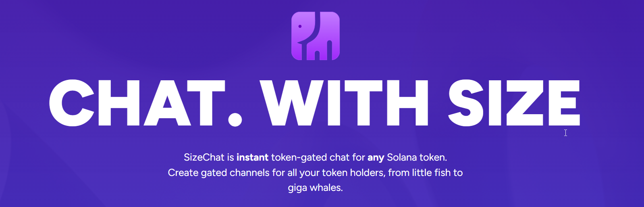The height and width of the screenshot is (207, 644).
Task: Click the text giga whales
Action: [315, 188]
